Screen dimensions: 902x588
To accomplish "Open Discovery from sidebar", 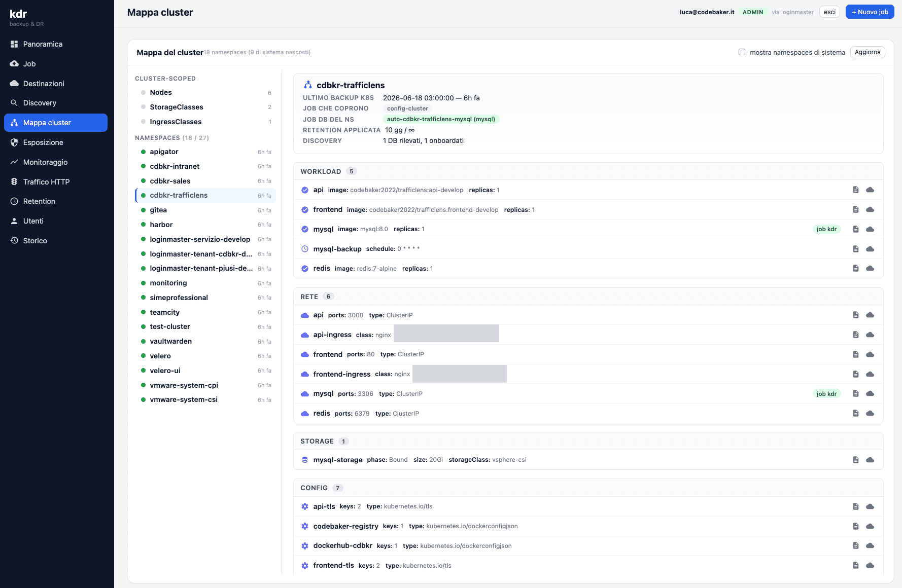I will pos(56,103).
